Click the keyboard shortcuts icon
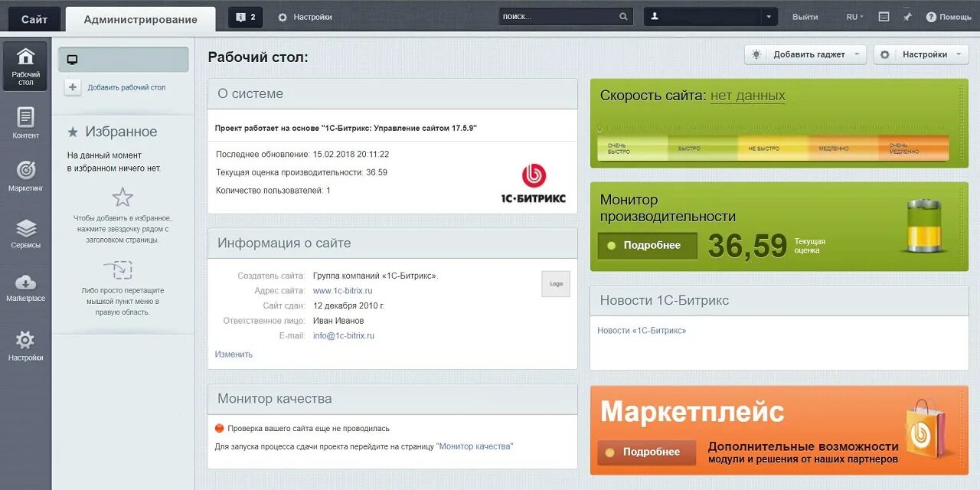The image size is (980, 490). 884,17
